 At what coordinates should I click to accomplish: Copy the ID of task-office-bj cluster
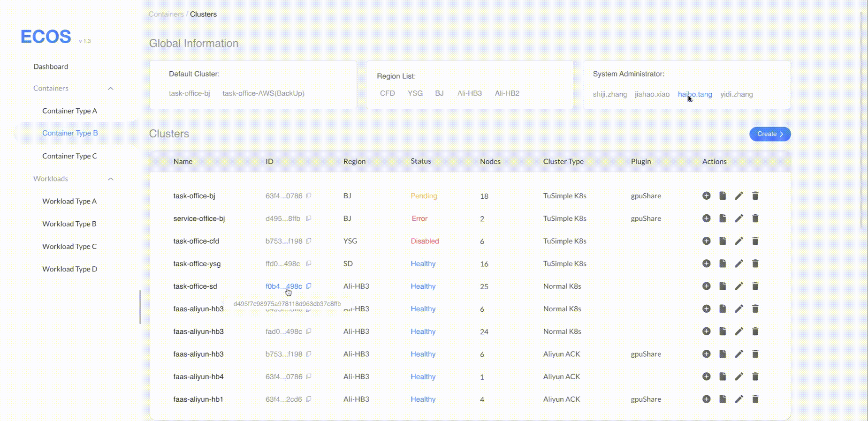(x=308, y=195)
